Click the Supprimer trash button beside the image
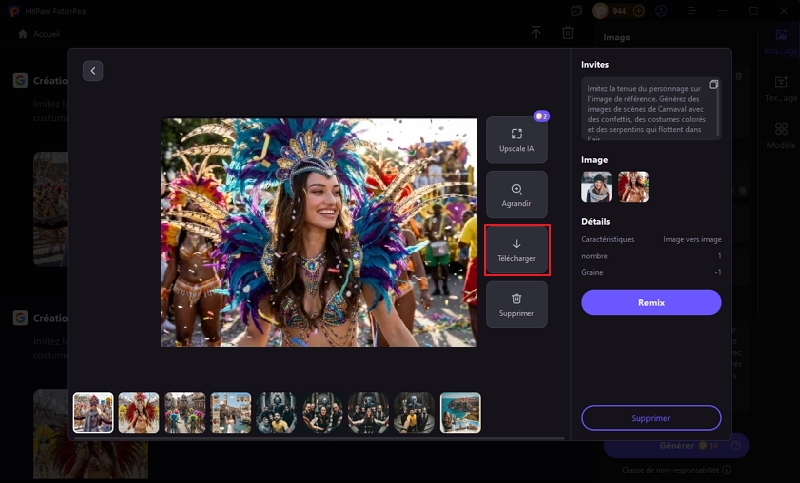The height and width of the screenshot is (483, 800). (x=516, y=304)
